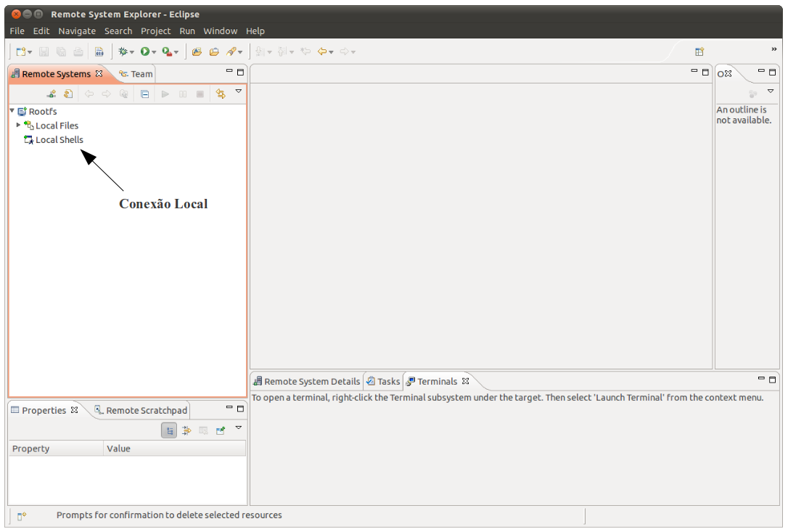Click the Open Type folder icon

pyautogui.click(x=197, y=52)
